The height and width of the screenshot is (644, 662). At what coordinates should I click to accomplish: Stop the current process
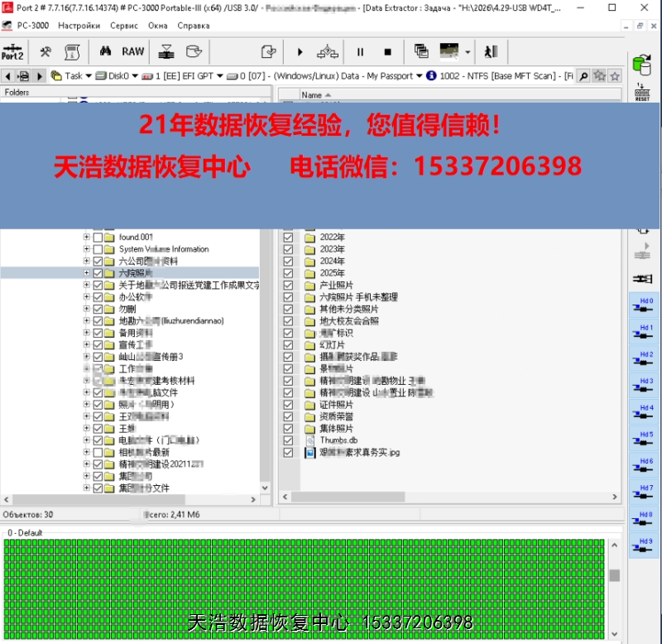pyautogui.click(x=387, y=52)
